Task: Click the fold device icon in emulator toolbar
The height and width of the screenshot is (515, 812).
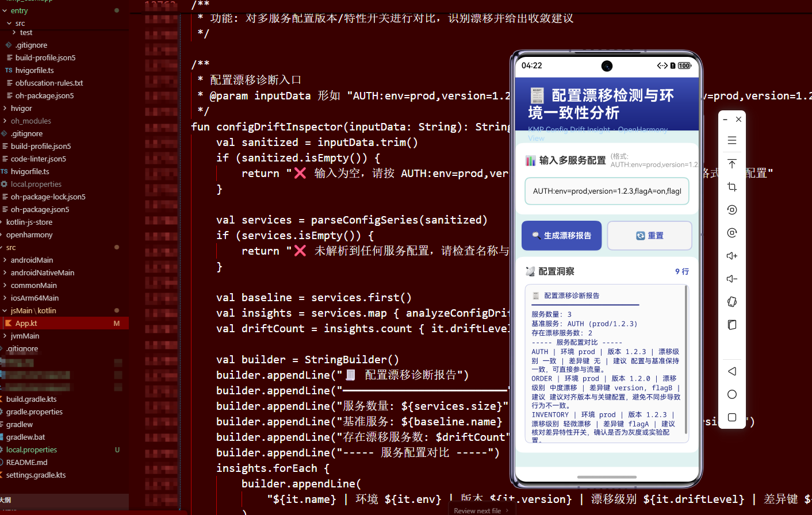Action: click(732, 325)
